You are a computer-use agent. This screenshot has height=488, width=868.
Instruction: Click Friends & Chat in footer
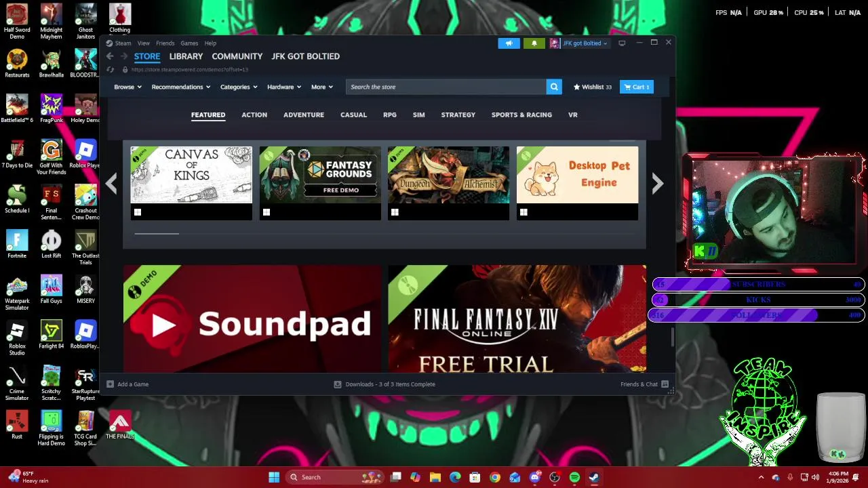pos(645,384)
